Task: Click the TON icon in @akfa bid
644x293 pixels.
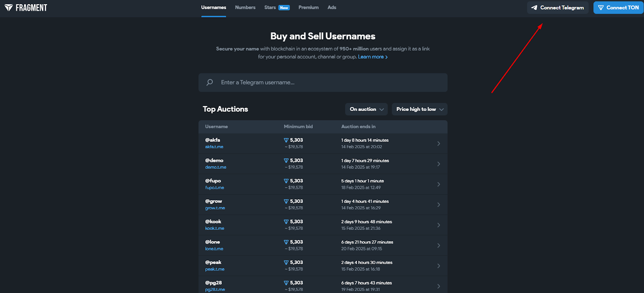Action: [x=286, y=140]
